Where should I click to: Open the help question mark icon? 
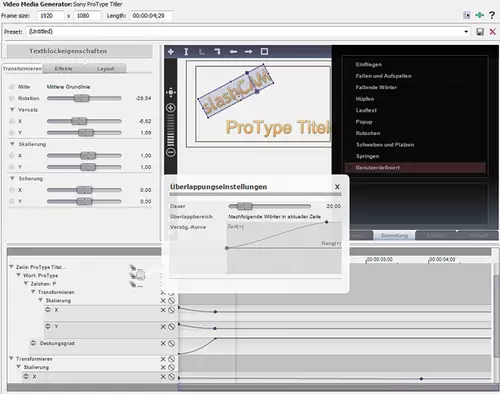point(492,15)
